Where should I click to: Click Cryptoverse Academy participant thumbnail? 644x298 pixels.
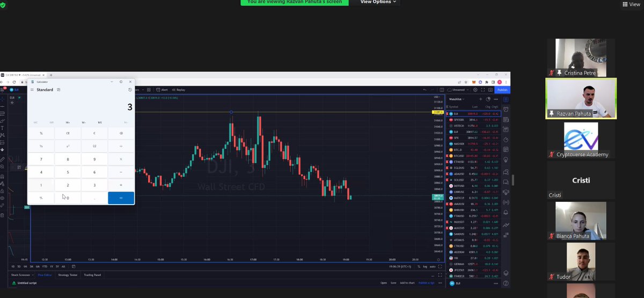581,140
